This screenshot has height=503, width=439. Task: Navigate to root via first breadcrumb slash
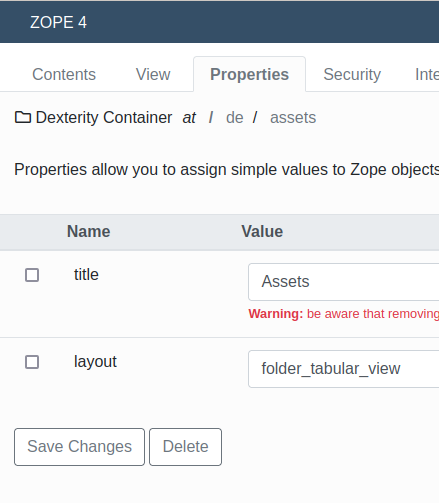click(x=211, y=117)
